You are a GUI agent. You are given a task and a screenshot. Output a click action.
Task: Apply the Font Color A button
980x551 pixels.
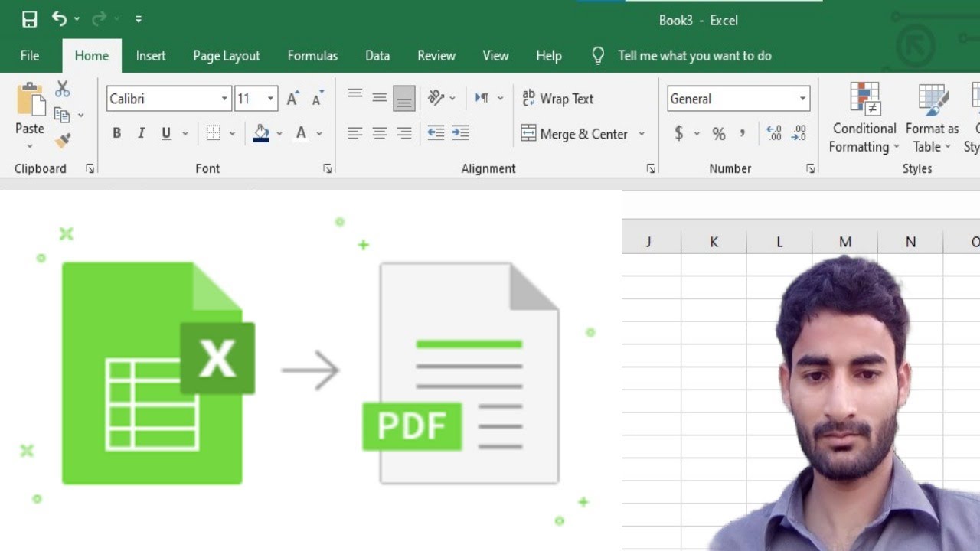click(x=301, y=133)
